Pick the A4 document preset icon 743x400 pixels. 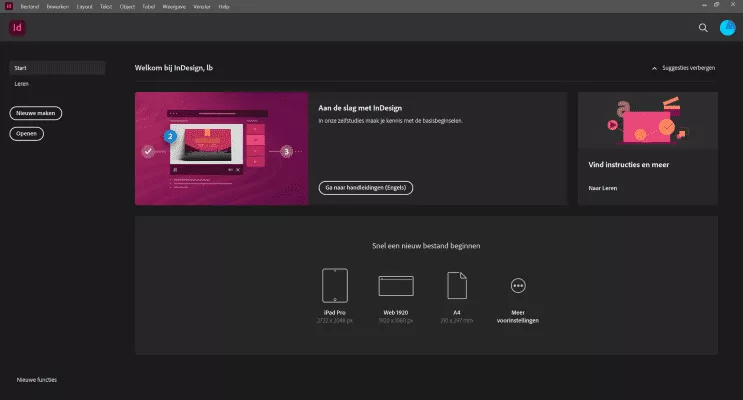coord(457,285)
